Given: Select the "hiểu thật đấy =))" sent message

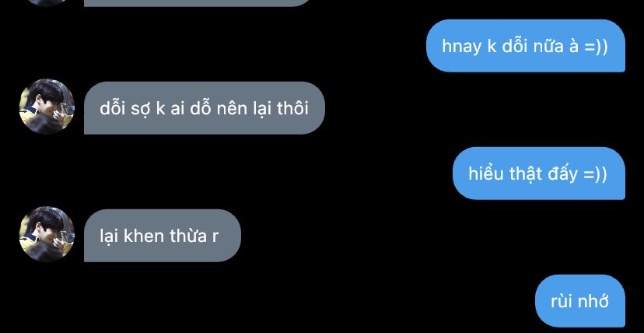Looking at the screenshot, I should (x=539, y=174).
